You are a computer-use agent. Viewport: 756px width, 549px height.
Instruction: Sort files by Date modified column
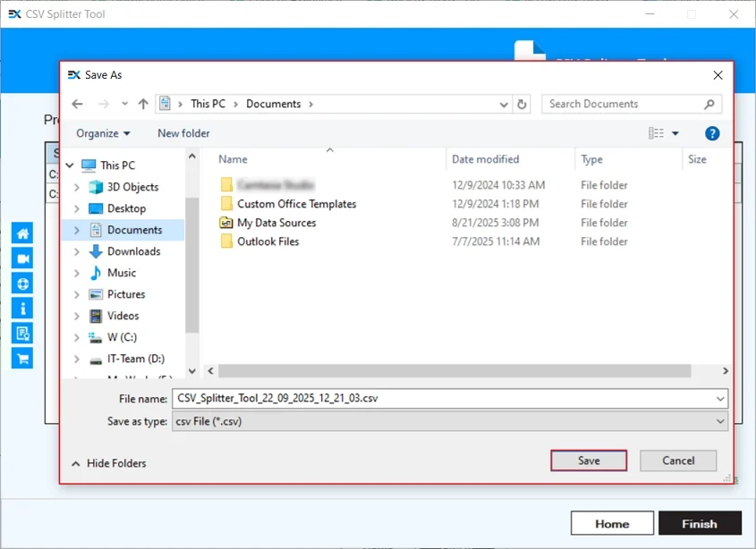(485, 159)
